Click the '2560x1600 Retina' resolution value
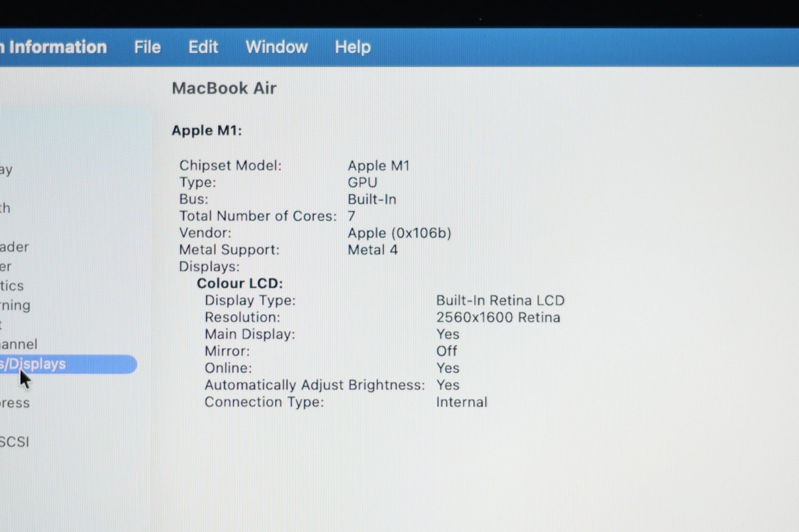The width and height of the screenshot is (799, 532). point(498,317)
